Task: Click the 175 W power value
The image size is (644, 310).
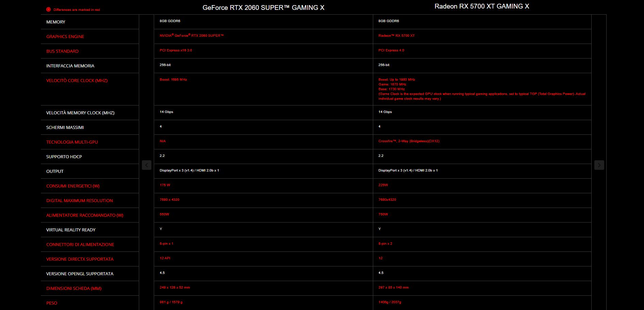Action: pyautogui.click(x=165, y=185)
